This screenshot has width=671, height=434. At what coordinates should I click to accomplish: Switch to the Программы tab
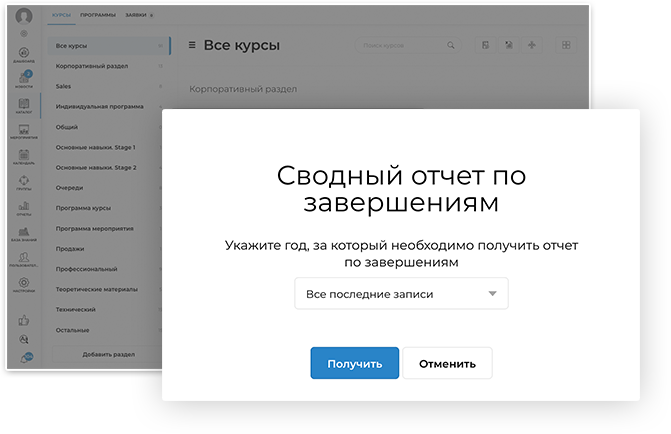pyautogui.click(x=98, y=15)
